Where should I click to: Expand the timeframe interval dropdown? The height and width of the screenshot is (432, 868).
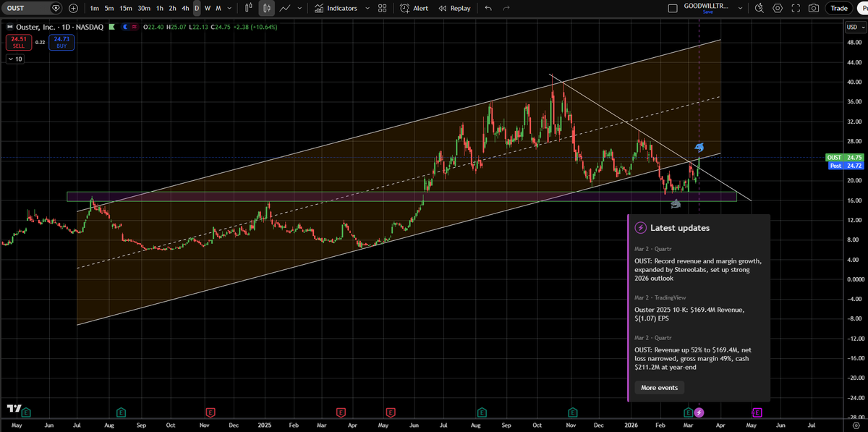coord(229,8)
